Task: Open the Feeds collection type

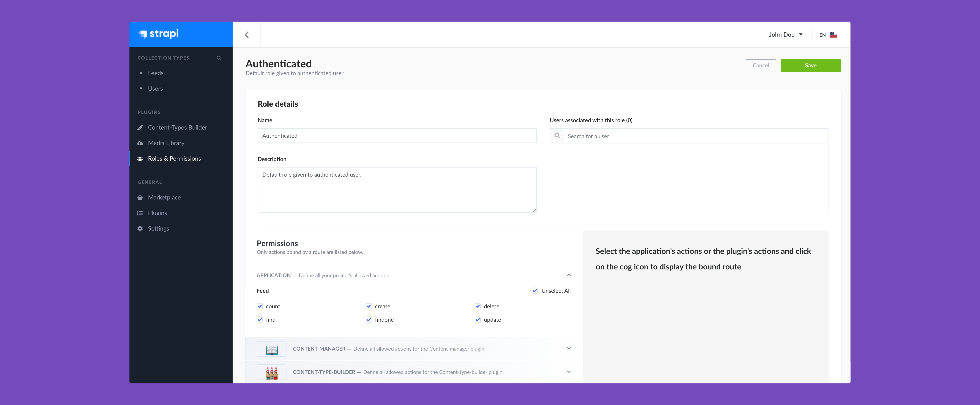Action: pyautogui.click(x=156, y=73)
